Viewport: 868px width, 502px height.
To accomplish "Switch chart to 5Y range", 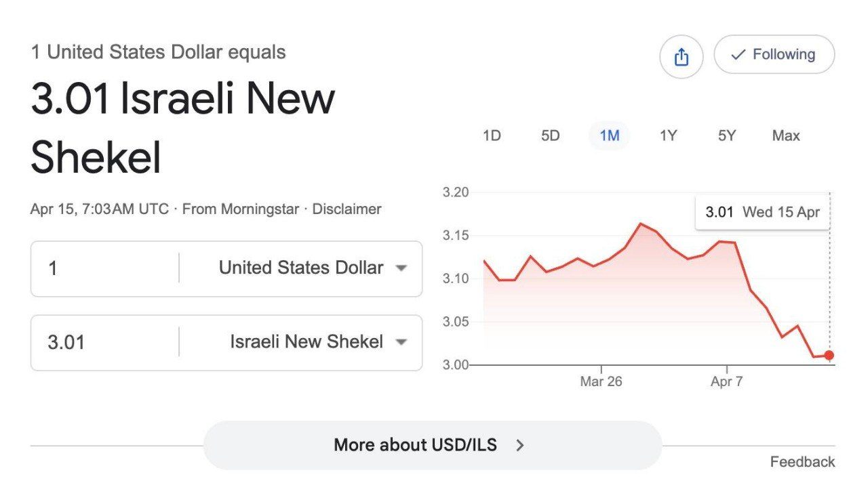I will click(x=727, y=135).
